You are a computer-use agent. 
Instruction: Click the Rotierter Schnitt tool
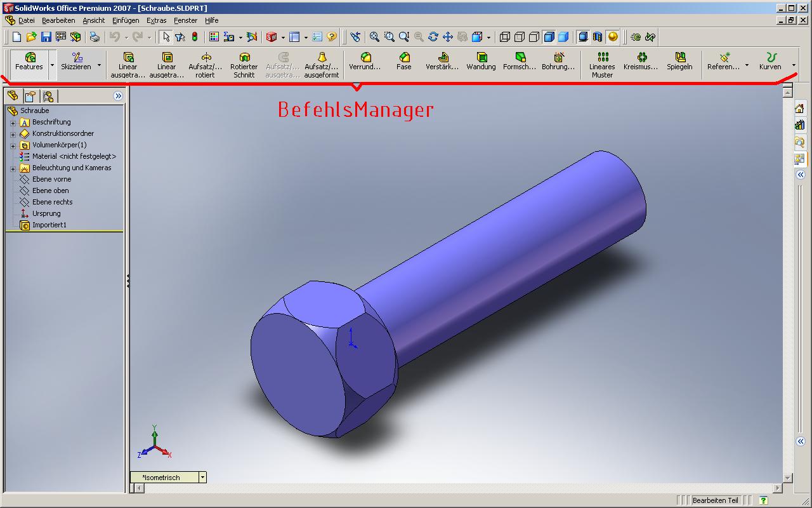(x=244, y=65)
